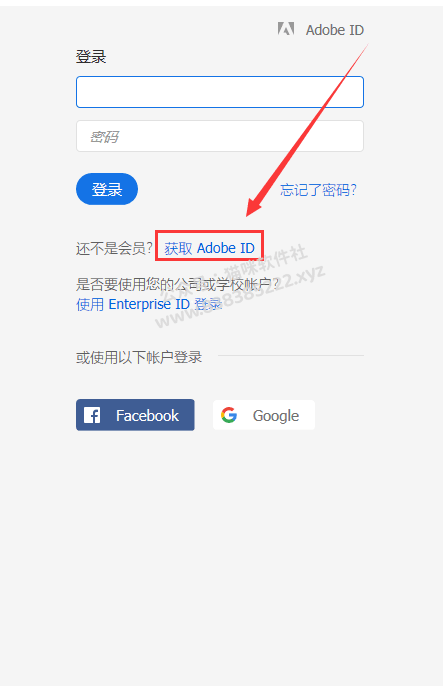Viewport: 443px width, 686px height.
Task: Click the 或使用以下帐户登录 label
Action: pyautogui.click(x=139, y=357)
